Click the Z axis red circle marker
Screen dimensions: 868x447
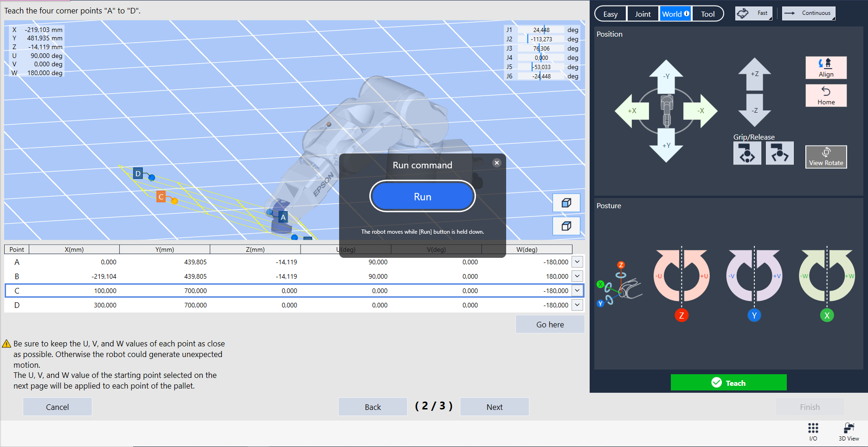(682, 315)
